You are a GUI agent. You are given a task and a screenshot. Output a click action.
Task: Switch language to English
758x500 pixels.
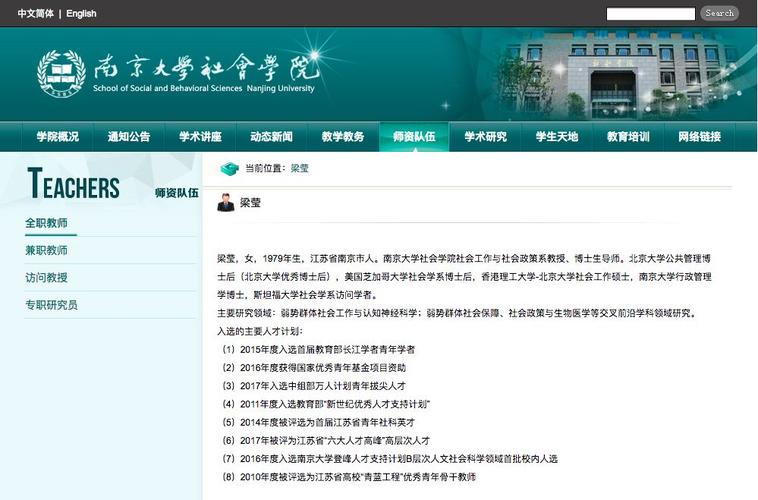click(81, 14)
